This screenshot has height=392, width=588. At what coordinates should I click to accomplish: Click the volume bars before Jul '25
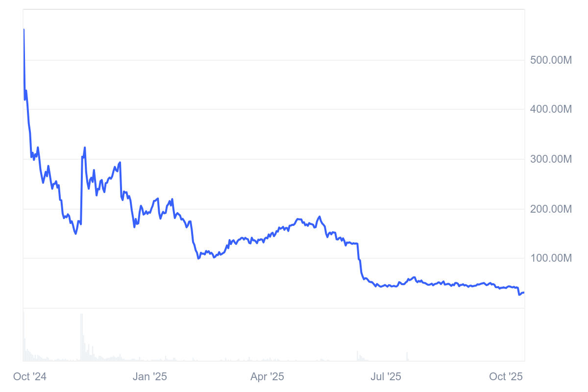(358, 356)
